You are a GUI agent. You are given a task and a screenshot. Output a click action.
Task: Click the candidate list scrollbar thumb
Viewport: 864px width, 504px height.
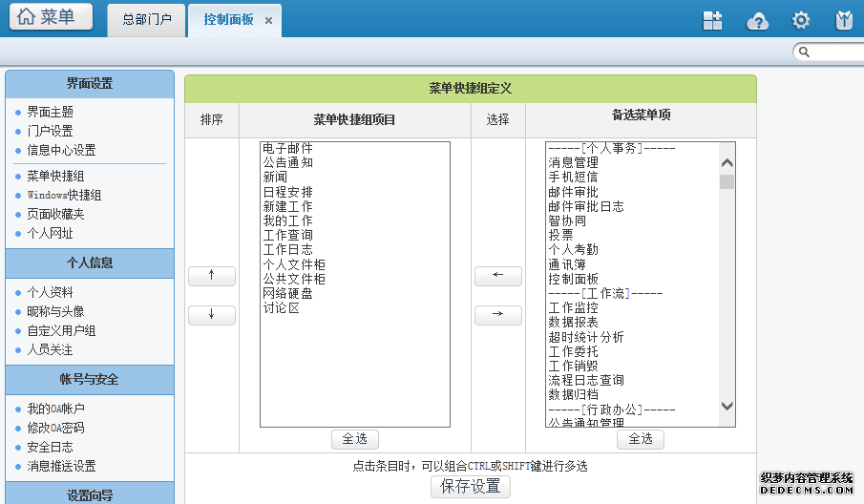pyautogui.click(x=727, y=181)
